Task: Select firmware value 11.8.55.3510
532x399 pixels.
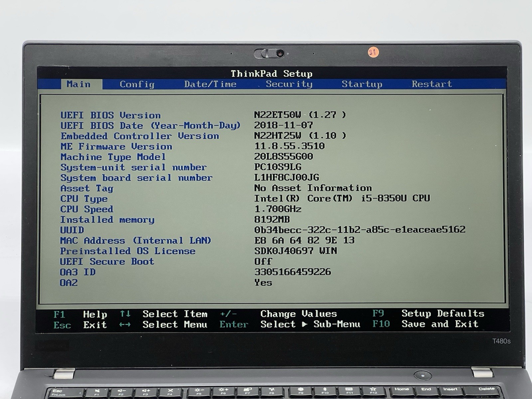Action: tap(289, 146)
